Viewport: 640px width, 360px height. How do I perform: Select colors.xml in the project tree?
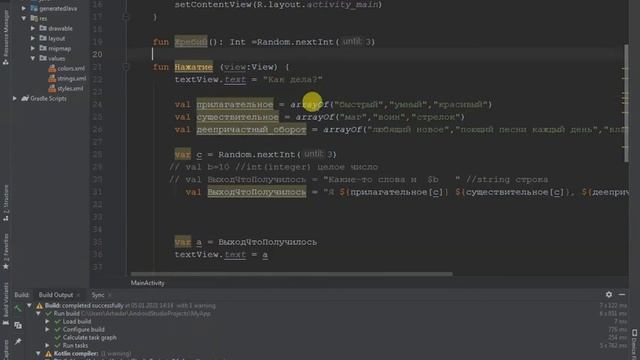pos(71,68)
